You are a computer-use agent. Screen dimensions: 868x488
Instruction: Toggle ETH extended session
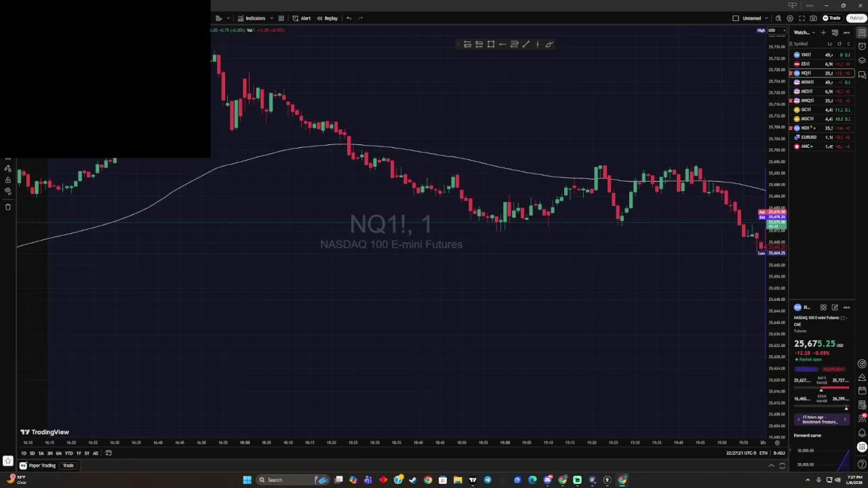click(x=764, y=453)
